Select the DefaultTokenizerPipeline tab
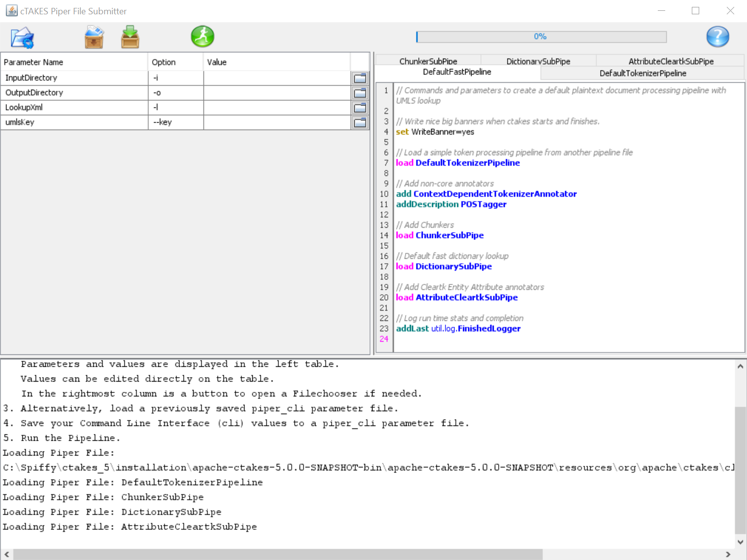 (x=643, y=73)
